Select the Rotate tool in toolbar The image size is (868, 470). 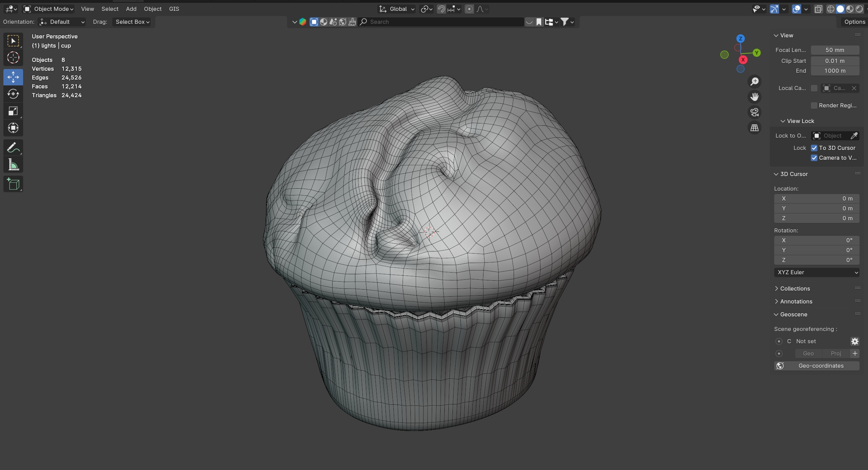[13, 94]
